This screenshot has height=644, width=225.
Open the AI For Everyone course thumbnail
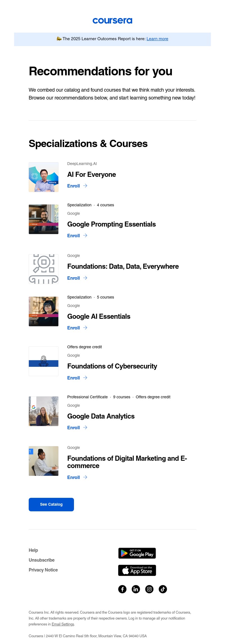click(44, 177)
